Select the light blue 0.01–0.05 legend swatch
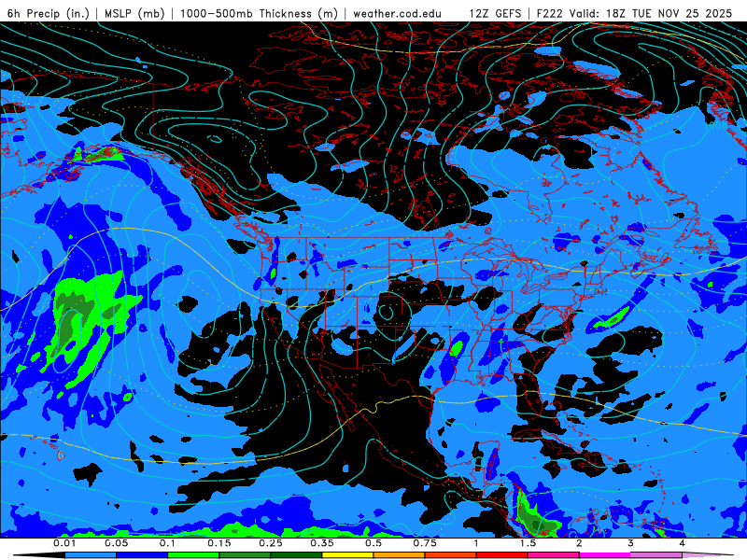Image resolution: width=747 pixels, height=560 pixels. (91, 555)
